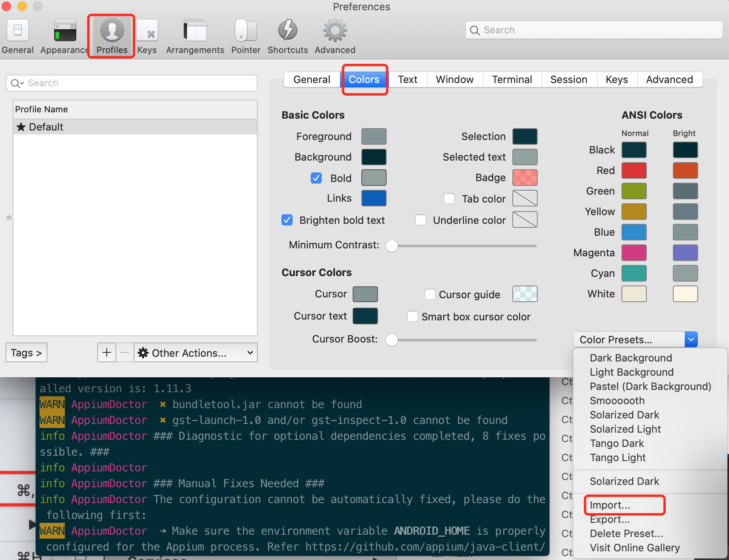Enable Smart box cursor color checkbox
The height and width of the screenshot is (560, 729).
[413, 316]
